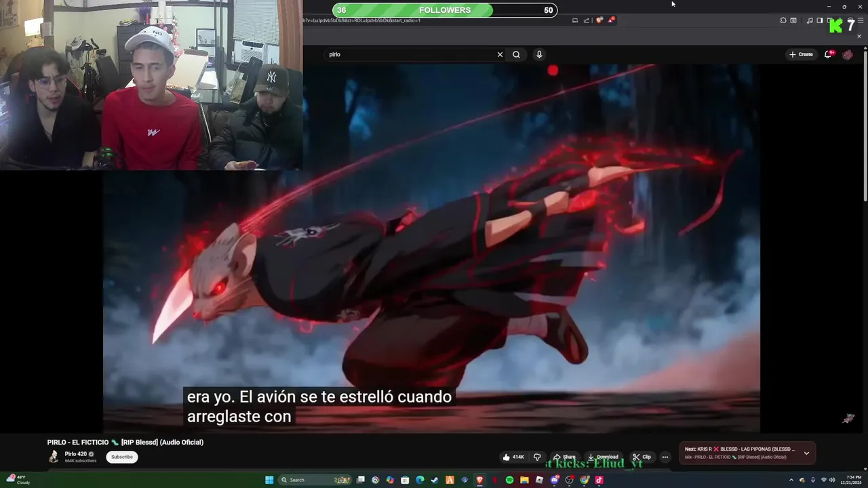Click the Windows taskbar Search box
Viewport: 868px width, 488px height.
315,480
